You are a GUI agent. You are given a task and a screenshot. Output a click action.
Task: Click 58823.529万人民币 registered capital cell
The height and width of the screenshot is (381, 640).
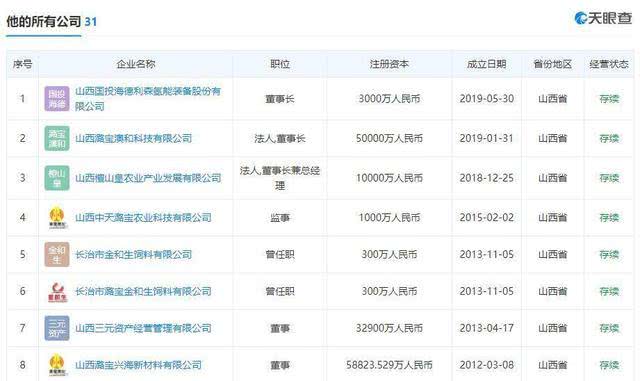click(x=389, y=365)
